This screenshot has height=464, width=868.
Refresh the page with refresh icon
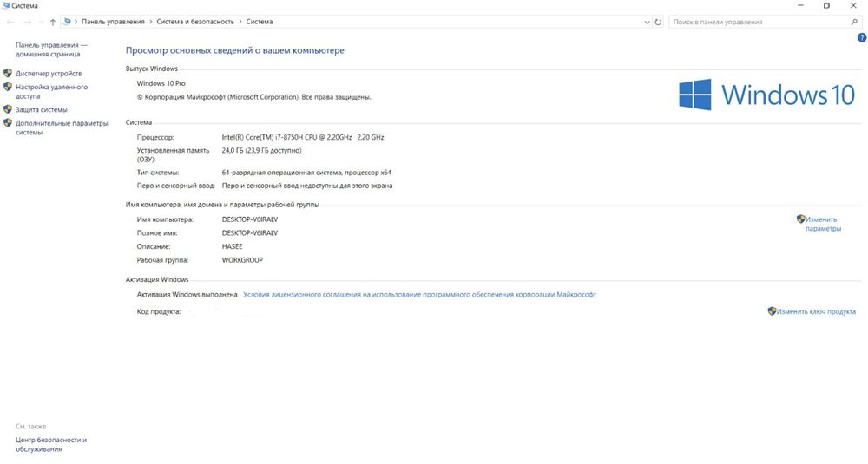[658, 23]
